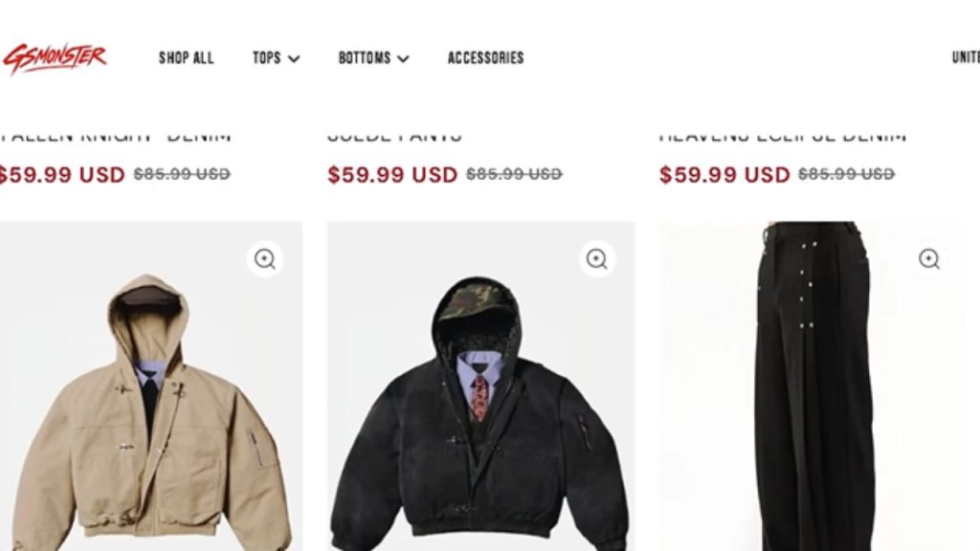
Task: Expand the Tops dropdown
Action: pos(277,58)
